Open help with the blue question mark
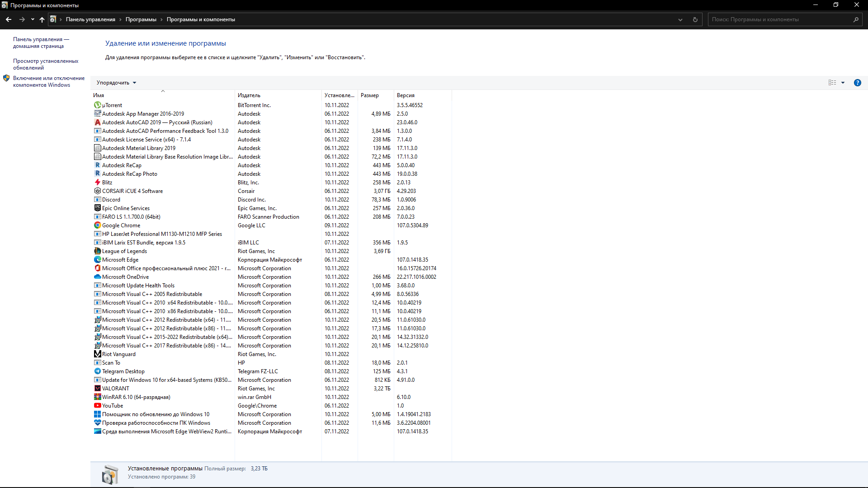Image resolution: width=868 pixels, height=488 pixels. click(x=857, y=83)
